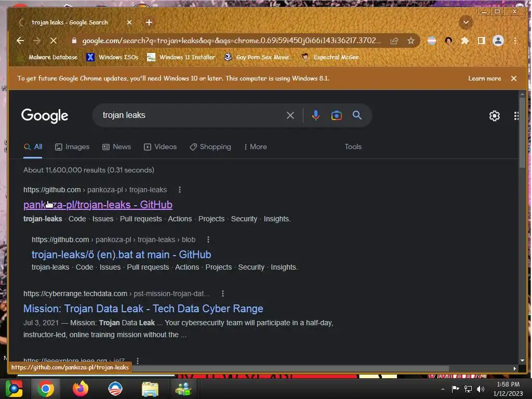Open the Extensions puzzle piece menu
The image size is (532, 399).
pyautogui.click(x=465, y=41)
